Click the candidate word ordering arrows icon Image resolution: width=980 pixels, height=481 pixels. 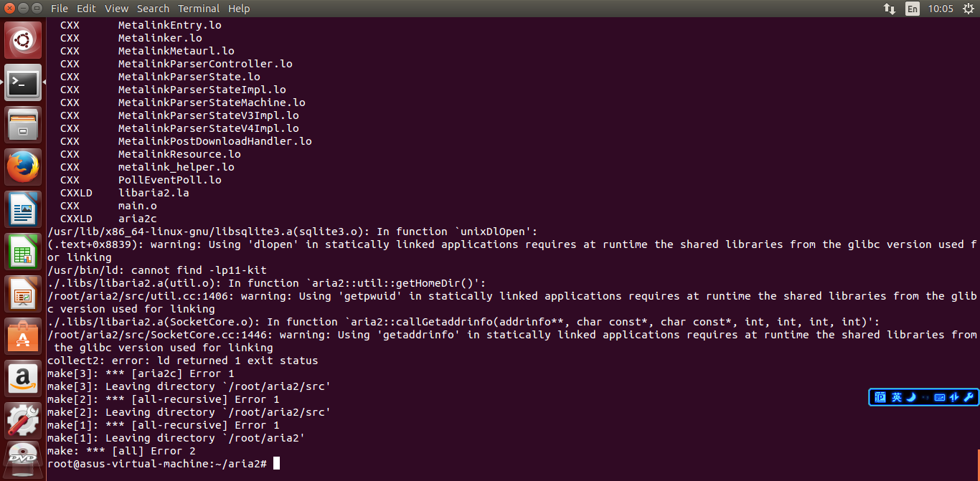pos(954,397)
